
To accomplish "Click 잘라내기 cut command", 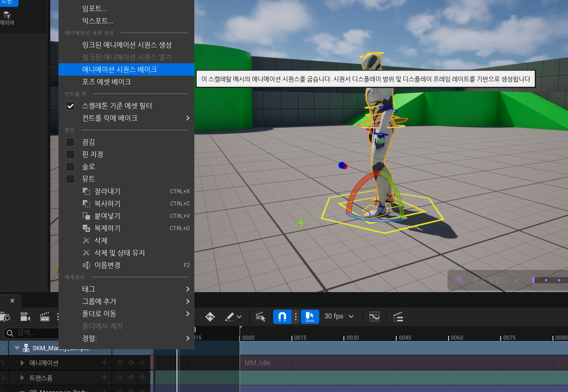I will pos(126,191).
